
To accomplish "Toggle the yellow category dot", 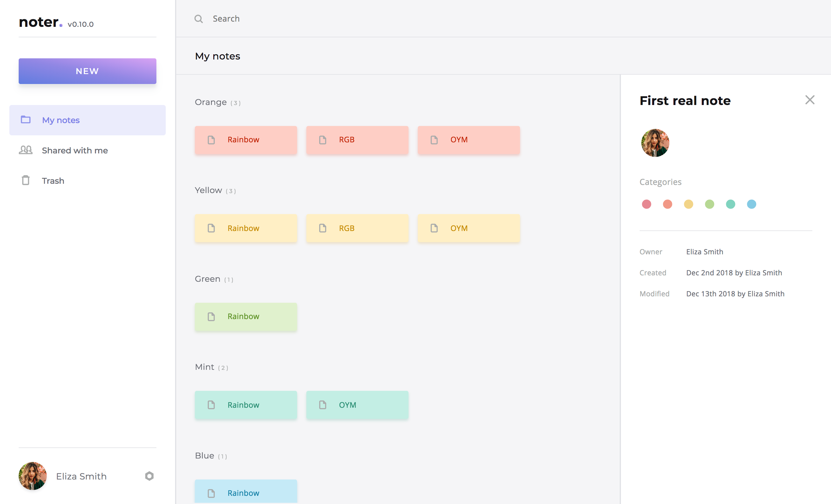I will 688,204.
